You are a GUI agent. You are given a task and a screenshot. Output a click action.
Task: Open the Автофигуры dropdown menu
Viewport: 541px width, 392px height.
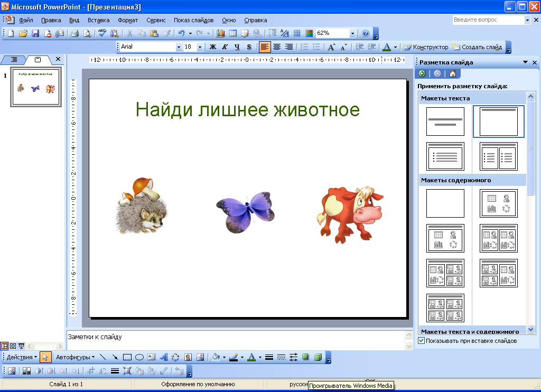pyautogui.click(x=75, y=358)
